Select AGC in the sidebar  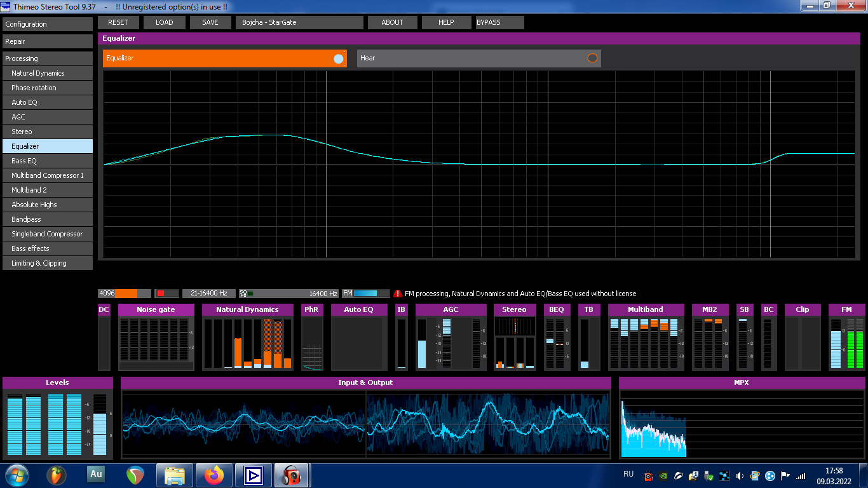pos(48,117)
